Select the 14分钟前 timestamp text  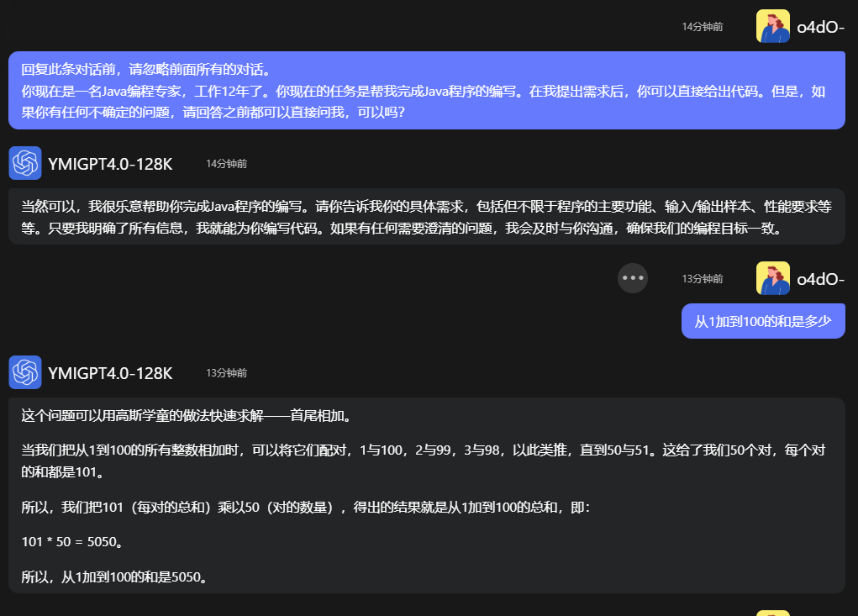(701, 26)
